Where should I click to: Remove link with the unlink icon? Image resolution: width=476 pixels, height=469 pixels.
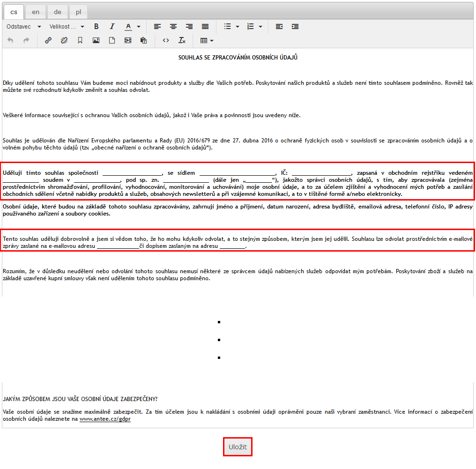[x=64, y=41]
